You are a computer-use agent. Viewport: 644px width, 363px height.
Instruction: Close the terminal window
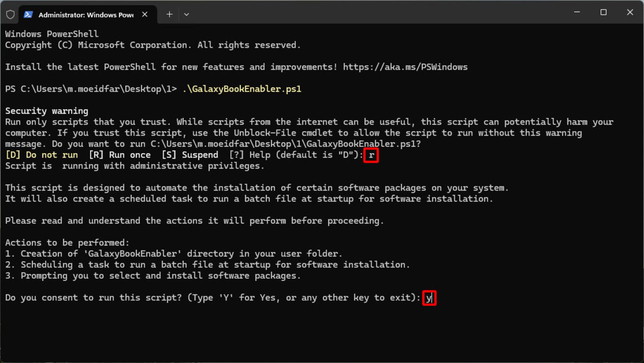click(630, 12)
